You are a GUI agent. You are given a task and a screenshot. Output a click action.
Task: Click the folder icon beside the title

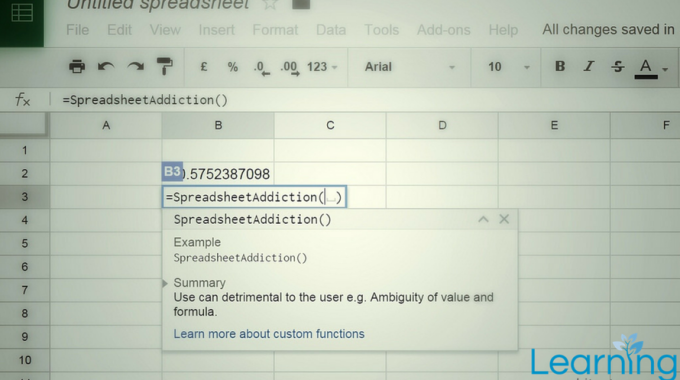[x=301, y=4]
